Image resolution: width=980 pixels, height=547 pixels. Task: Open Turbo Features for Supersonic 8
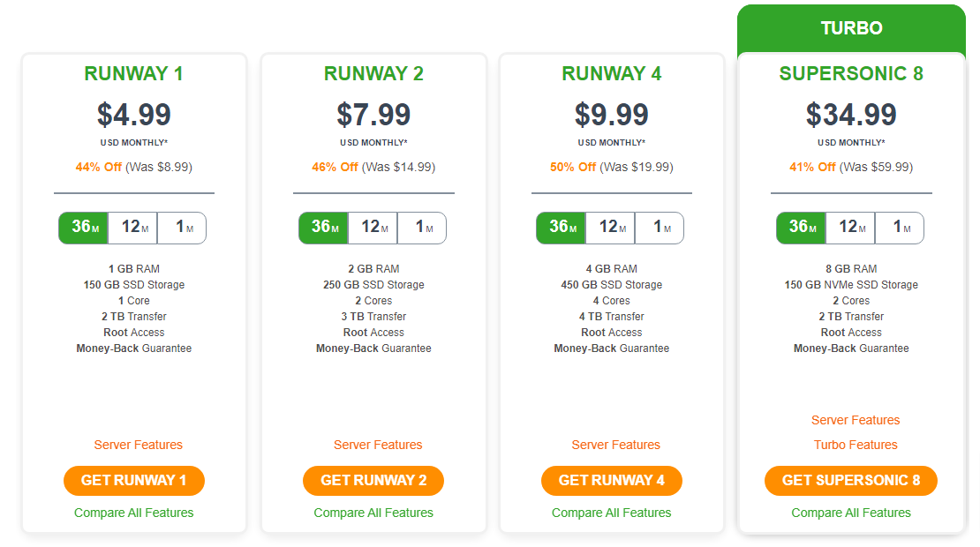[x=855, y=445]
